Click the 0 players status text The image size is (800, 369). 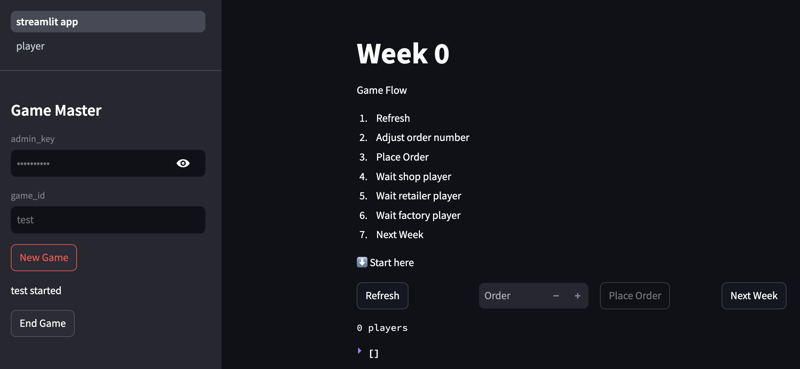(382, 328)
